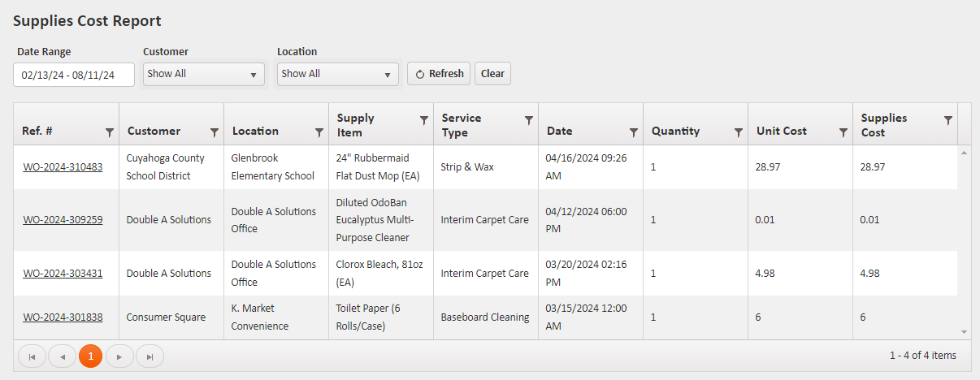The height and width of the screenshot is (380, 980).
Task: Open work order WO-2024-310483
Action: pos(63,167)
